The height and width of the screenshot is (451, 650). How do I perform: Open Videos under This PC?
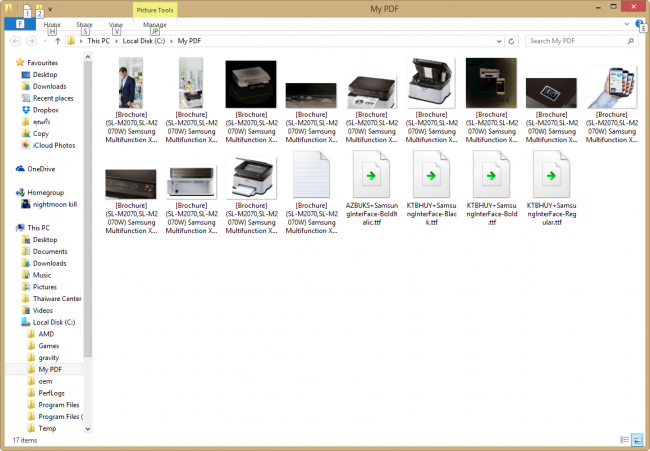click(43, 310)
